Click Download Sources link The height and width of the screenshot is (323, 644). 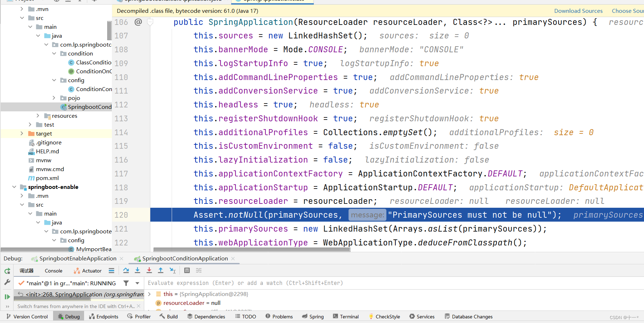[x=578, y=11]
